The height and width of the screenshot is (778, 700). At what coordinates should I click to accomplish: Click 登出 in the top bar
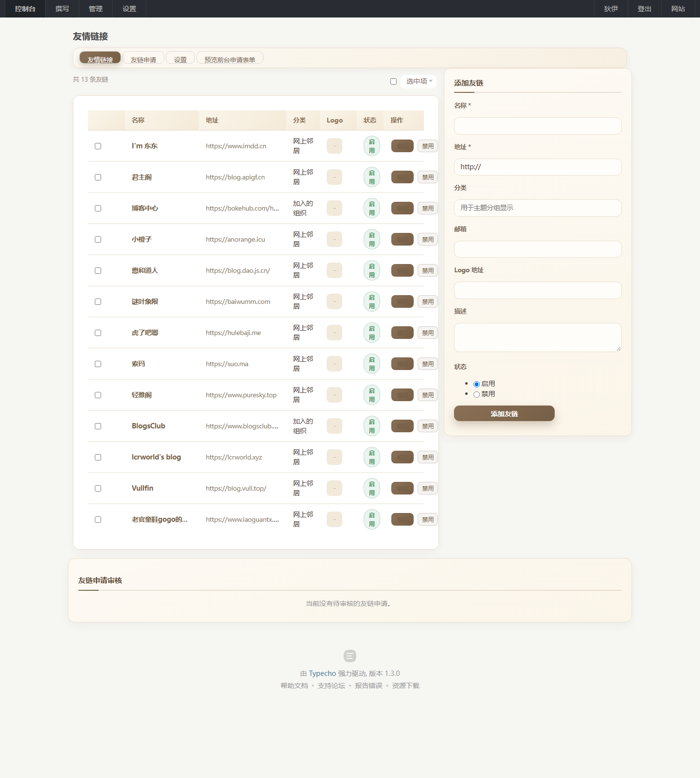tap(645, 9)
